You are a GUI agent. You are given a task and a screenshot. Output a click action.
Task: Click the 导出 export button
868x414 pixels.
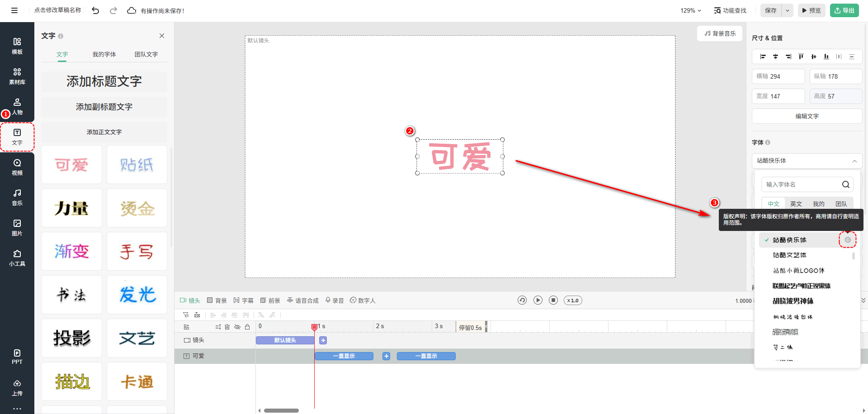click(844, 10)
